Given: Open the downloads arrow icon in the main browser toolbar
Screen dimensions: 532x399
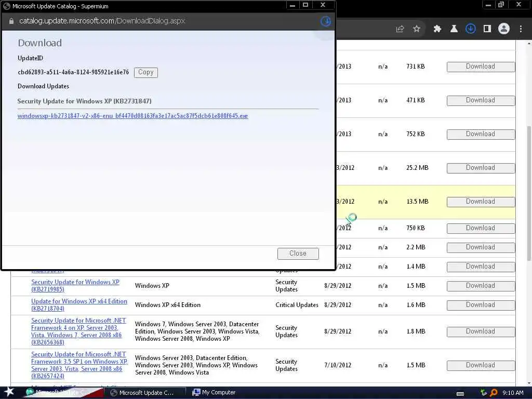Looking at the screenshot, I should pyautogui.click(x=470, y=29).
